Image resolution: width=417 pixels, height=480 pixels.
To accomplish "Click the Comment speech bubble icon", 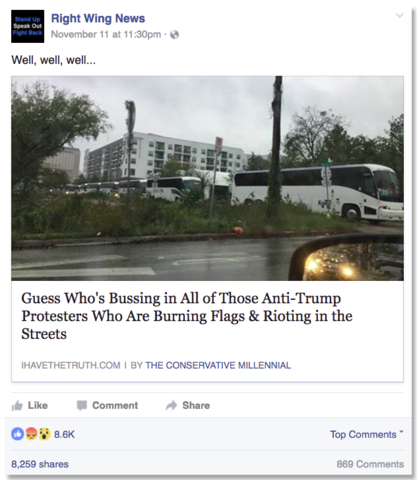I will (x=82, y=406).
